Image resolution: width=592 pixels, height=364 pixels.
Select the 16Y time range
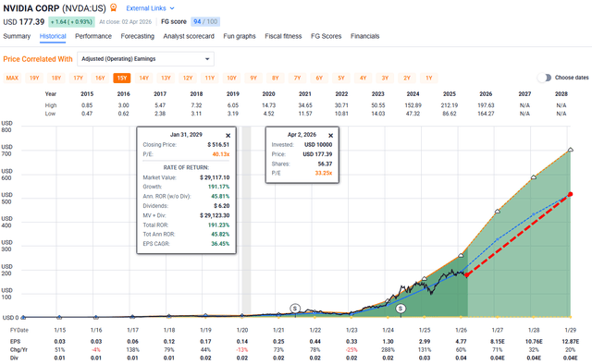[x=100, y=79]
